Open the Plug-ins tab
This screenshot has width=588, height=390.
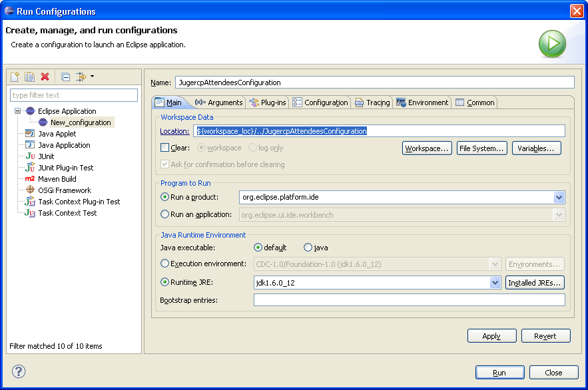268,102
